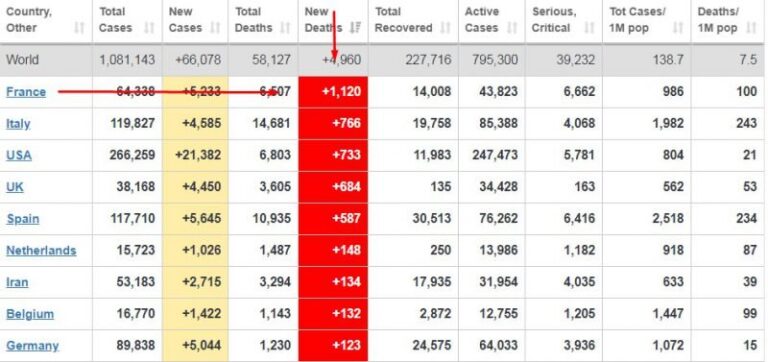Click New Deaths descending sort icon
Image resolution: width=768 pixels, height=362 pixels.
click(355, 28)
